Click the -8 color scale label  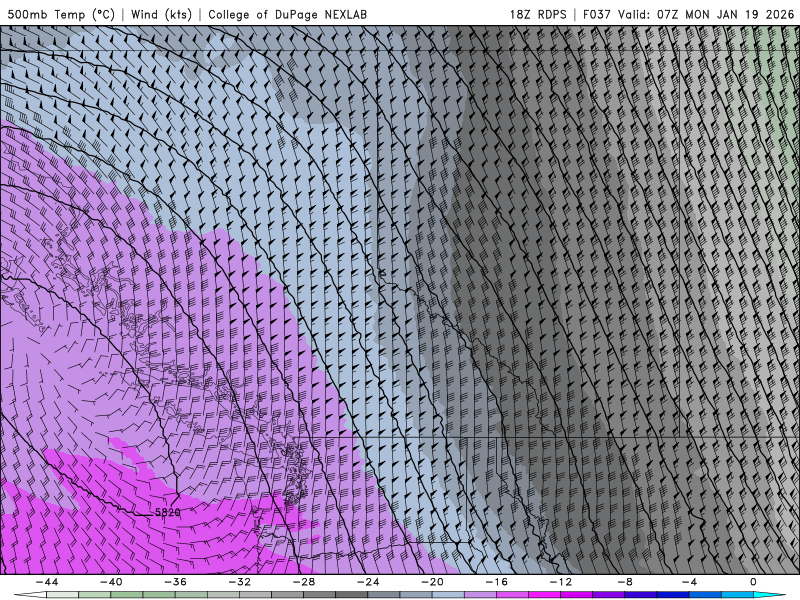[x=624, y=582]
